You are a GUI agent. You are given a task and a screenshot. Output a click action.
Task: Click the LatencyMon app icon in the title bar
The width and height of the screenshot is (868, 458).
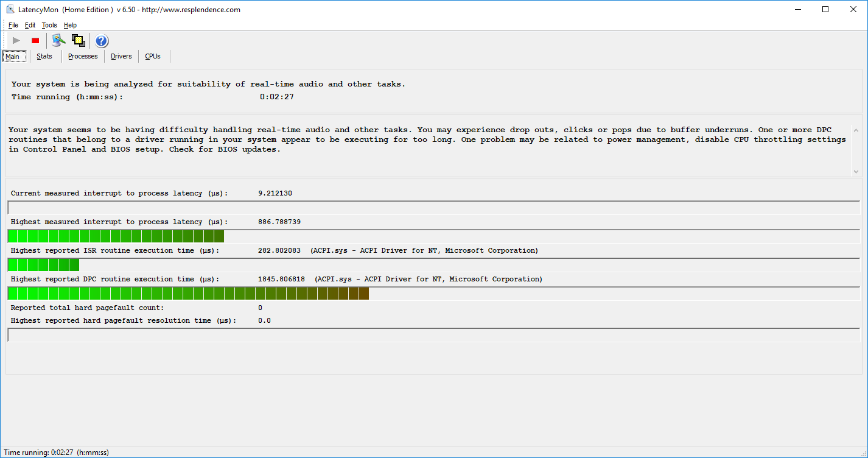pyautogui.click(x=10, y=9)
